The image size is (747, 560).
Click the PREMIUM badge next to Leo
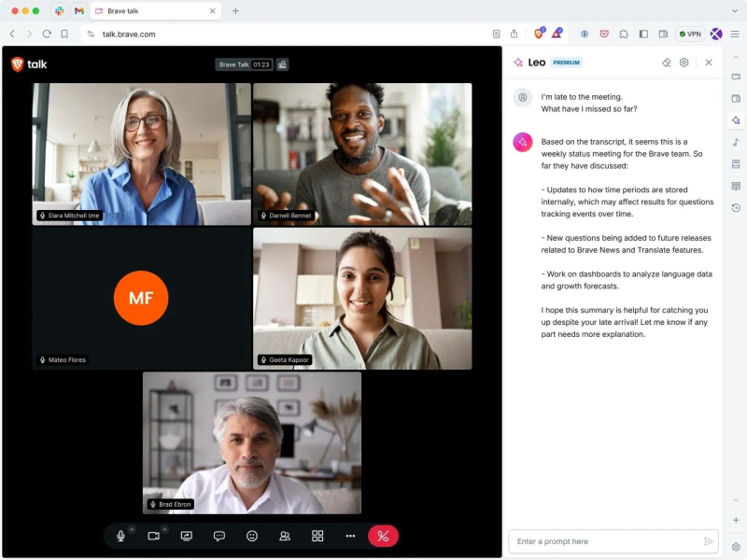566,63
